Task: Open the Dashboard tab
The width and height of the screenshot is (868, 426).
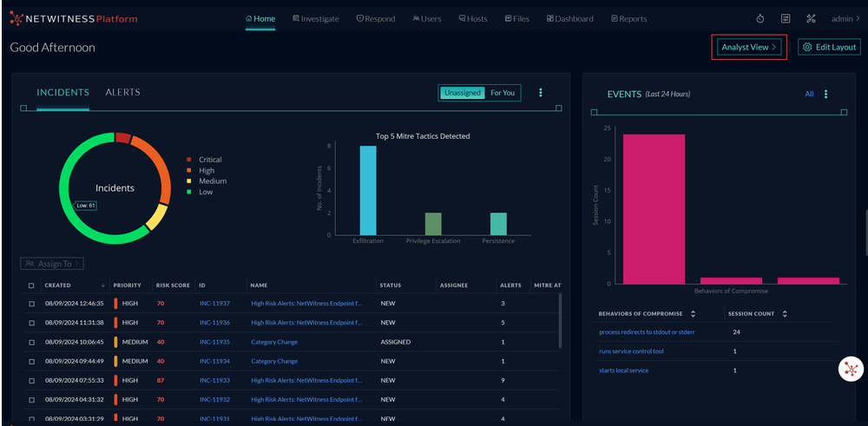Action: point(569,19)
